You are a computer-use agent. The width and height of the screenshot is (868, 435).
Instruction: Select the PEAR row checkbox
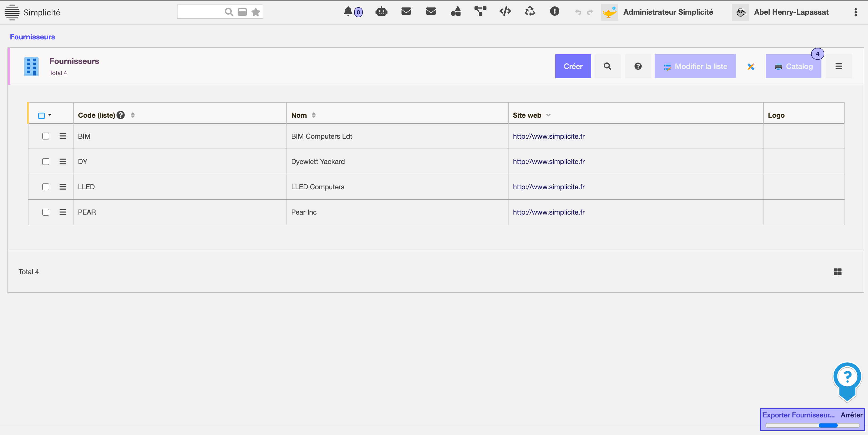click(46, 212)
